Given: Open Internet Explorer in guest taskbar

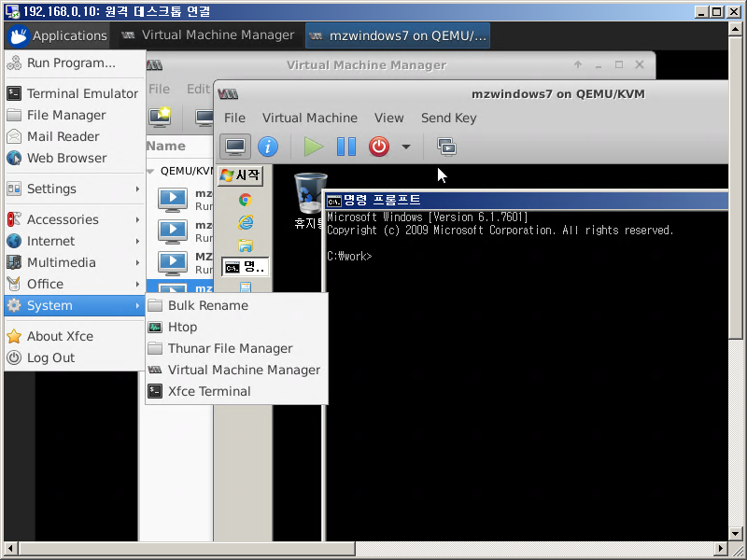Looking at the screenshot, I should coord(246,222).
